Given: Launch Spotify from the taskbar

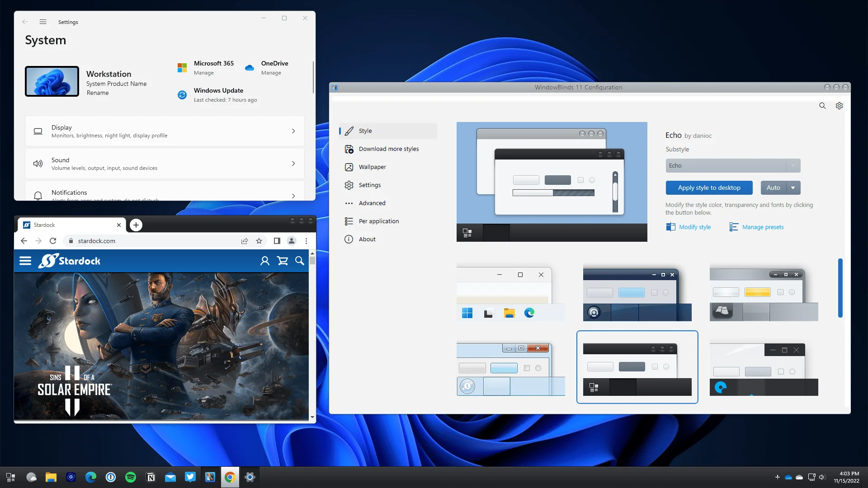Looking at the screenshot, I should (130, 477).
